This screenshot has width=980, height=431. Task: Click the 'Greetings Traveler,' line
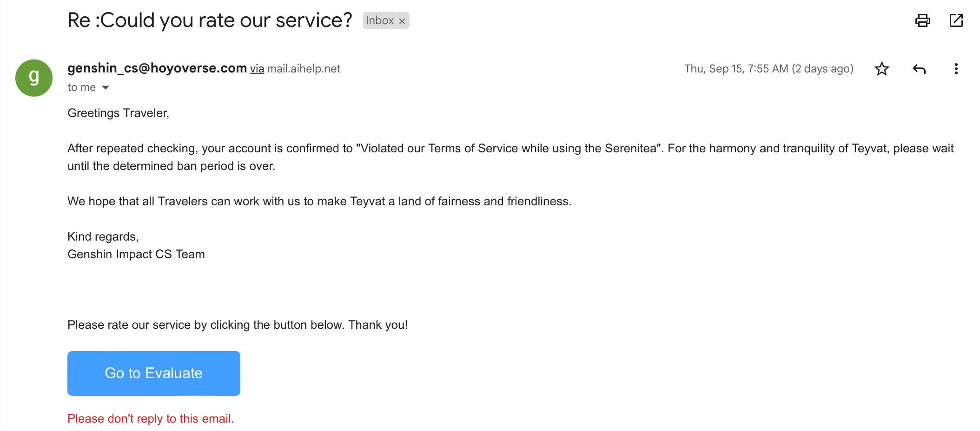[x=119, y=113]
